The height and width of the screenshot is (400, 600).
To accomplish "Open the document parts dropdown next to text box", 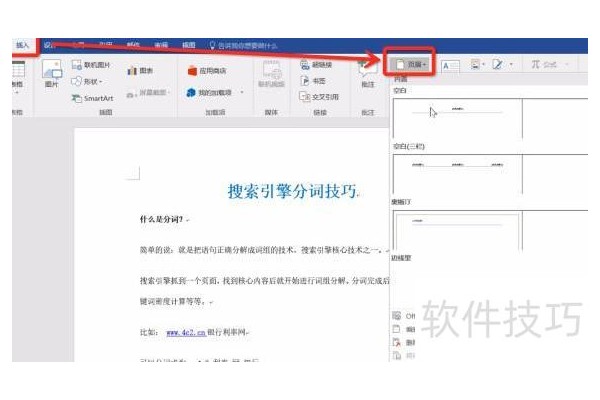I will click(477, 65).
